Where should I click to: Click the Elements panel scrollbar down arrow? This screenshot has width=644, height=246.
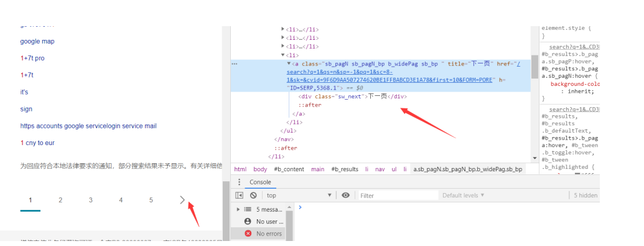tap(534, 158)
